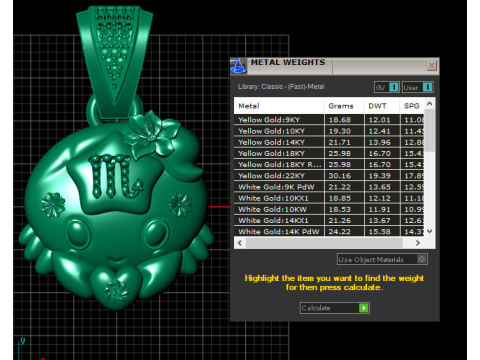Click the table's down scroll arrow
The image size is (480, 360).
click(429, 231)
